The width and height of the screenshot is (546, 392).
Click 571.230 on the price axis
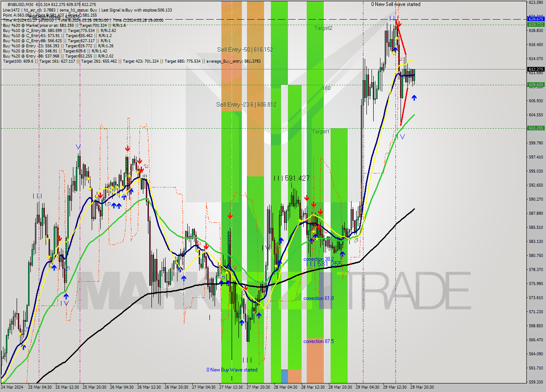536,311
